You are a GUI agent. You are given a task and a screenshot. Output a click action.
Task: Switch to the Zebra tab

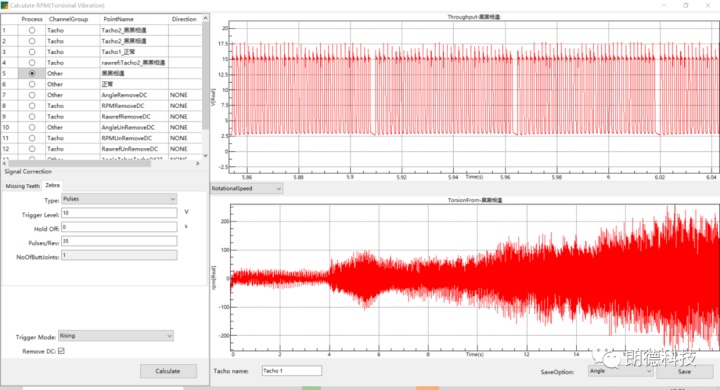pyautogui.click(x=52, y=185)
